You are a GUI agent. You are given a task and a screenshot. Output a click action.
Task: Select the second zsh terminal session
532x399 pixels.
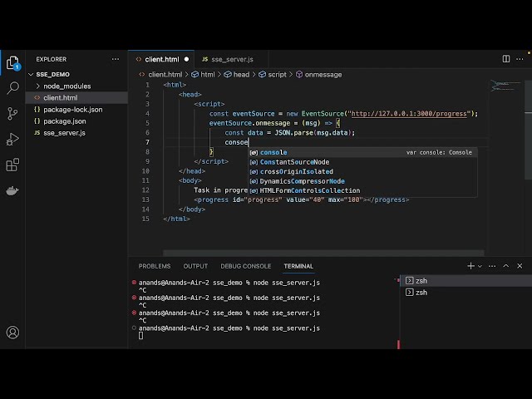pos(465,292)
